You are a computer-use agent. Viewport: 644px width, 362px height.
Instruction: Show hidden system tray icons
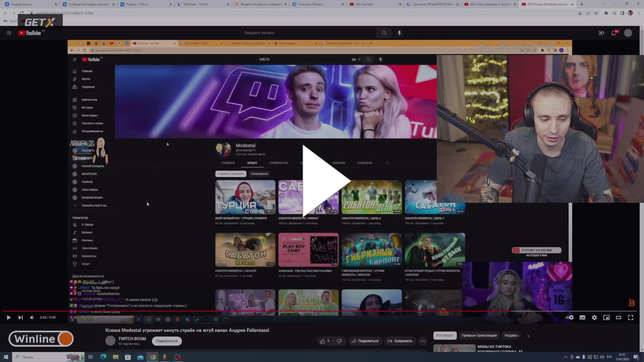point(566,357)
